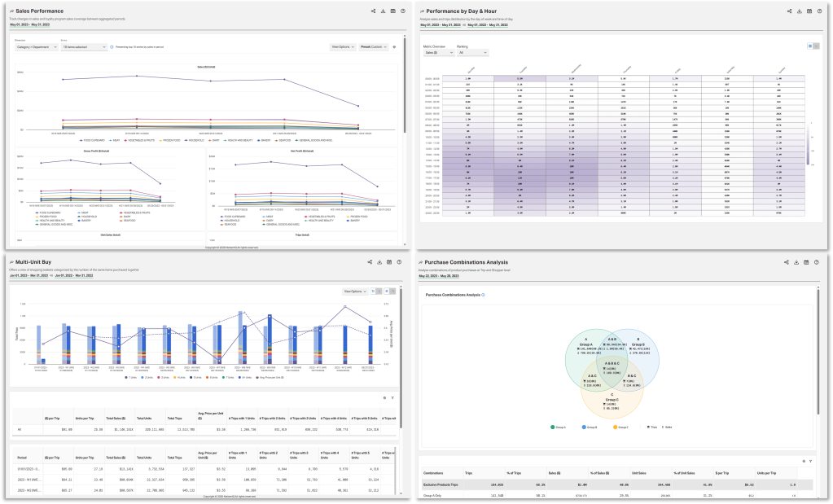The height and width of the screenshot is (504, 833).
Task: Click the download icon on Sales Performance
Action: tap(384, 11)
